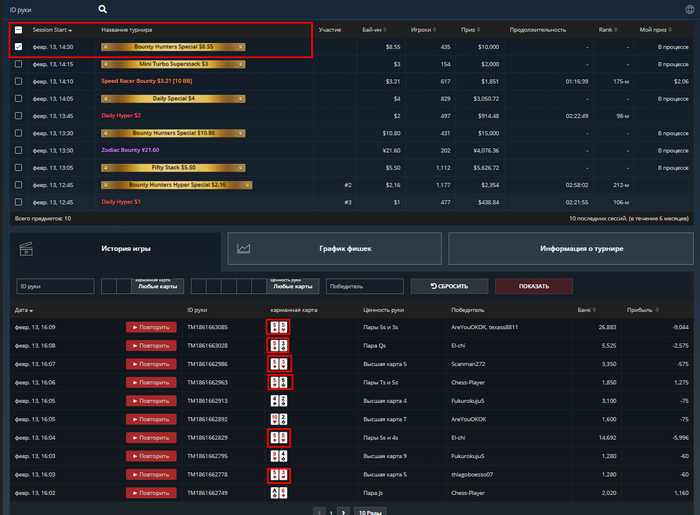Click the chart icon in График фишек tab

243,249
